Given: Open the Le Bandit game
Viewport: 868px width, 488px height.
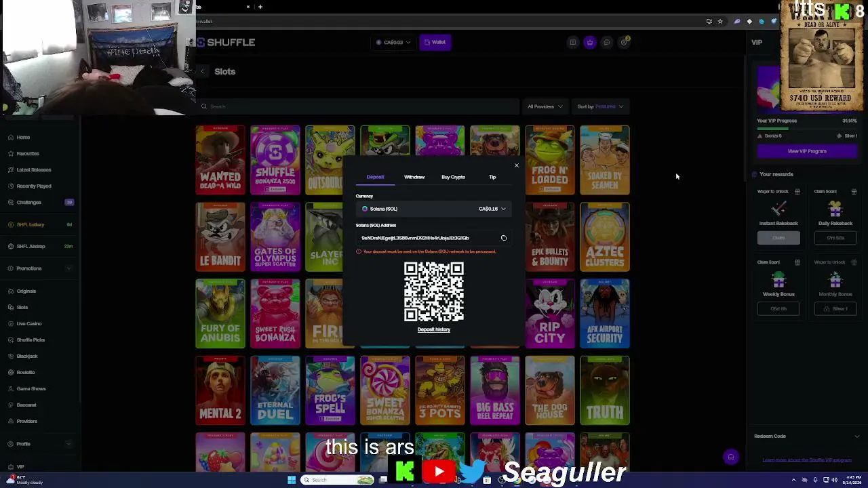Looking at the screenshot, I should click(x=220, y=237).
